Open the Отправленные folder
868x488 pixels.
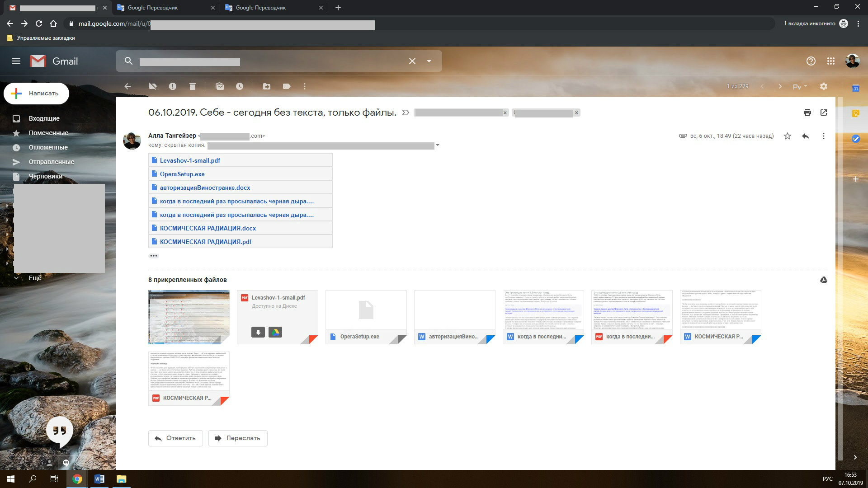51,162
